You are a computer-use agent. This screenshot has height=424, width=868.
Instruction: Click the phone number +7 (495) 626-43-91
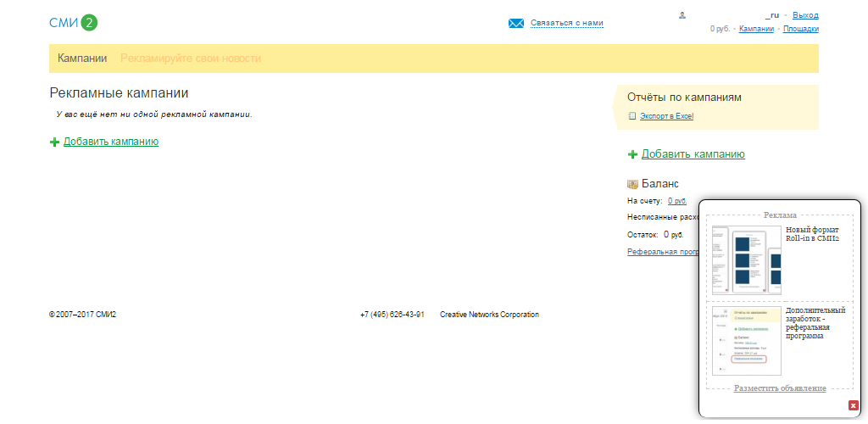392,315
